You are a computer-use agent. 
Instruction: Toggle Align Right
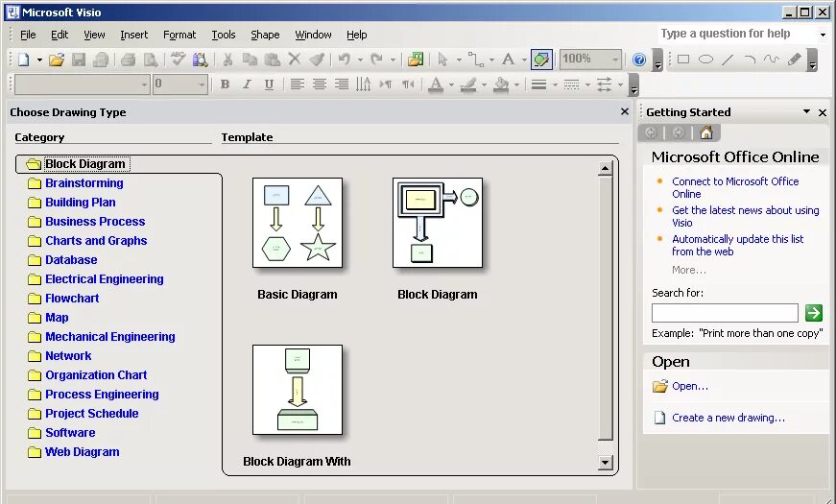tap(342, 84)
